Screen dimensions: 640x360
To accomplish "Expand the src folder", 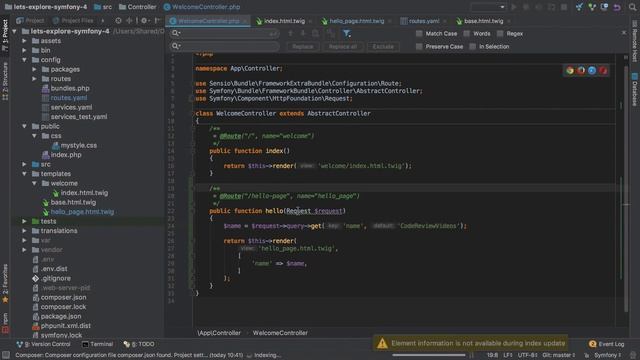I will pos(24,164).
